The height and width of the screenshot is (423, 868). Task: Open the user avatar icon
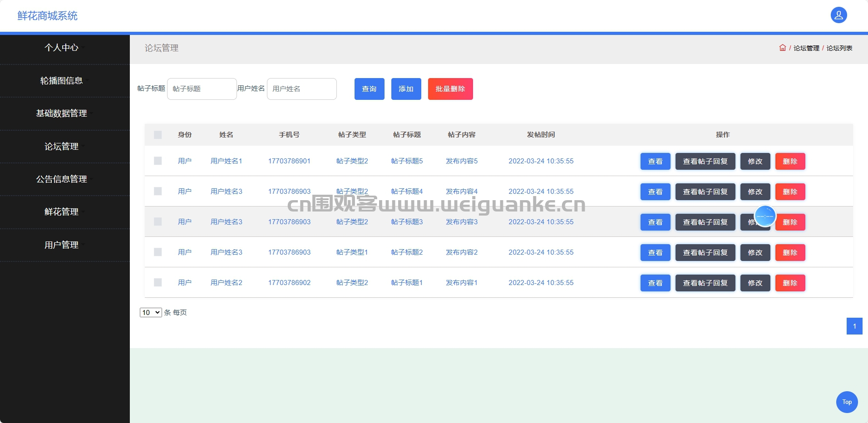coord(838,15)
